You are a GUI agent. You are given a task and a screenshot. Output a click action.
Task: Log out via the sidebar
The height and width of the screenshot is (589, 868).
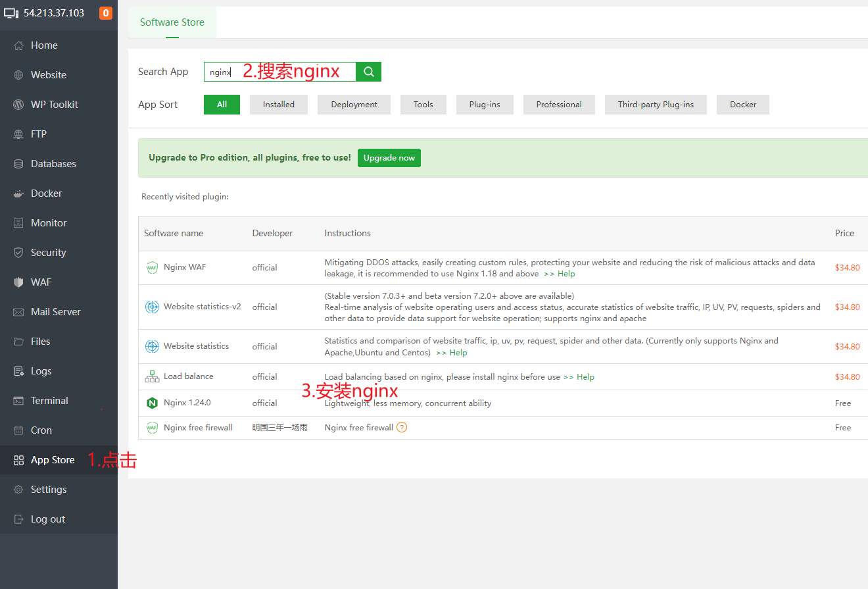[x=48, y=519]
